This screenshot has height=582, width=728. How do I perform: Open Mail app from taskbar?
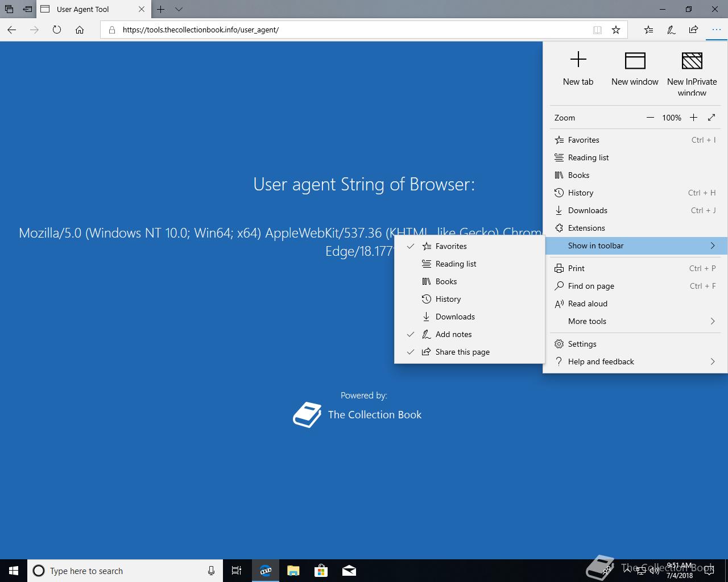349,571
